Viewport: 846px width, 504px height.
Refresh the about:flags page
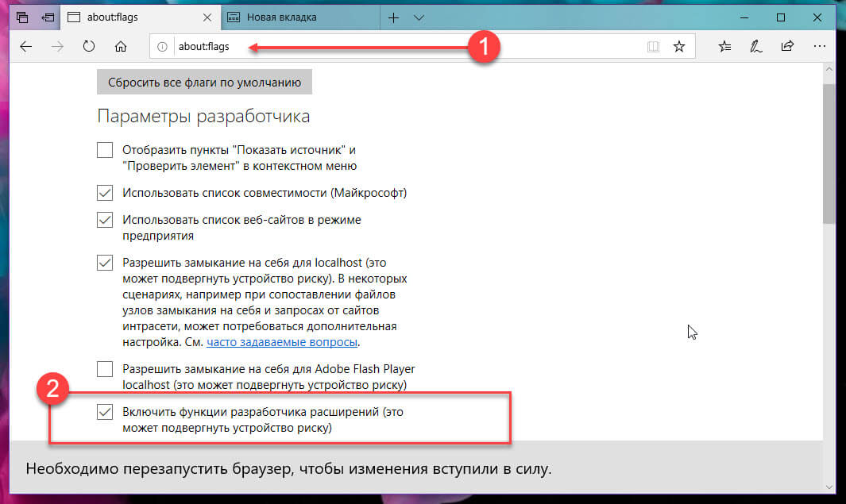87,46
